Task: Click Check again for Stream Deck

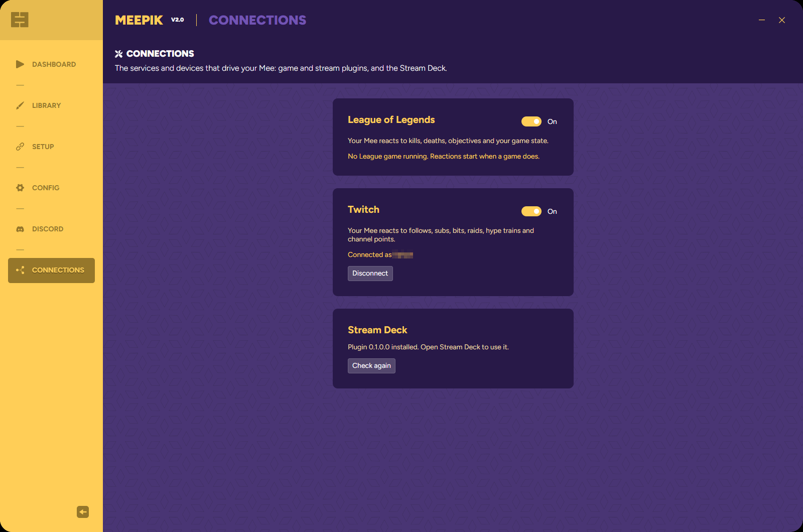Action: pyautogui.click(x=371, y=366)
